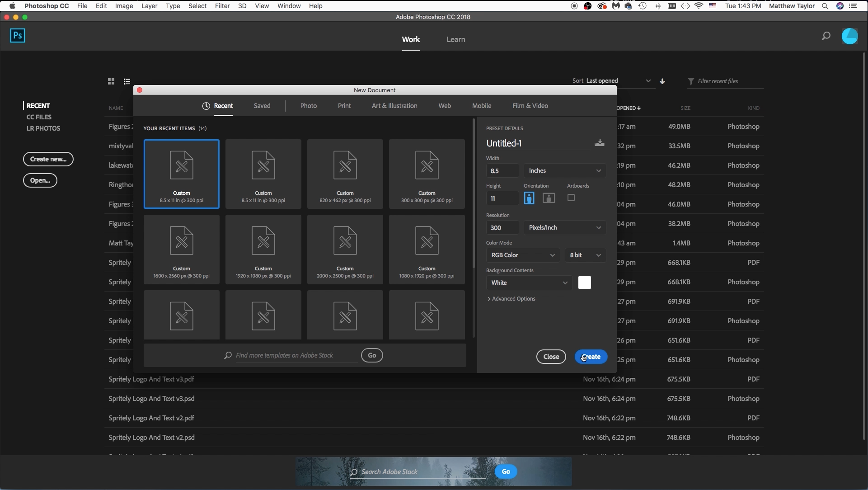868x490 pixels.
Task: Click the Photoshop Ps home logo
Action: tap(18, 35)
